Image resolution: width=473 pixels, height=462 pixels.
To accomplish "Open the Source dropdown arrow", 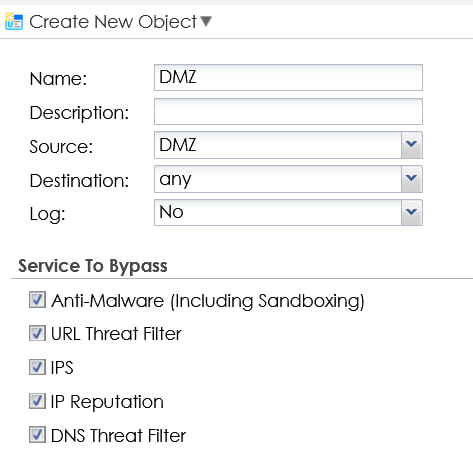I will pyautogui.click(x=412, y=145).
